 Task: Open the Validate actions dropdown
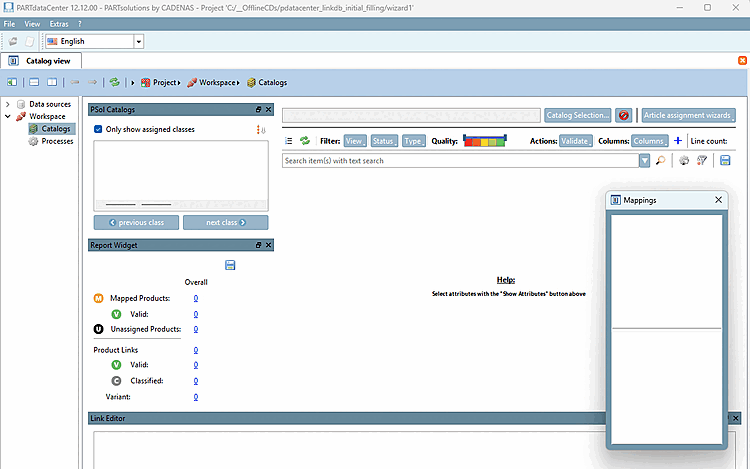click(x=576, y=141)
